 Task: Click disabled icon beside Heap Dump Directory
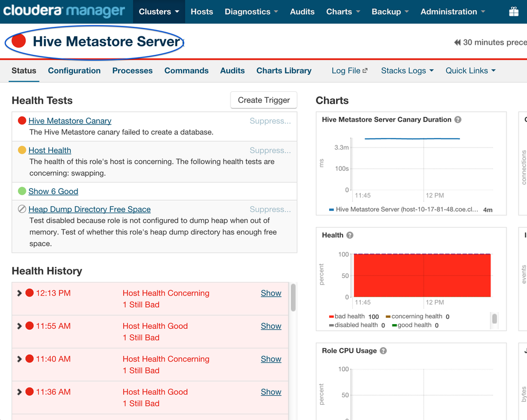(22, 209)
